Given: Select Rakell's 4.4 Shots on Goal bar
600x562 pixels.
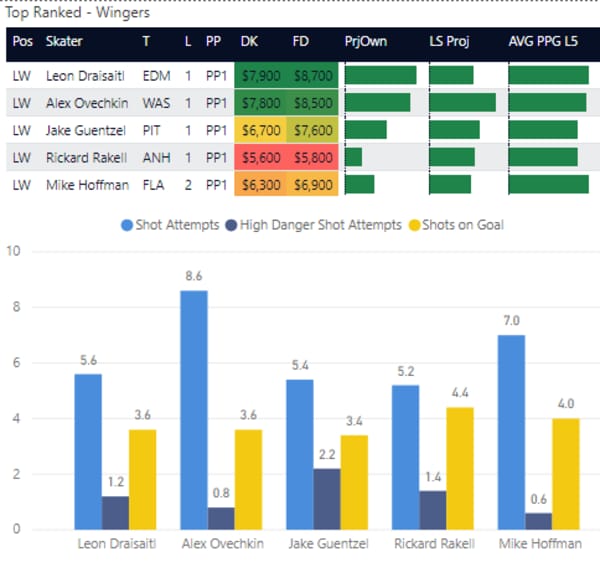Looking at the screenshot, I should (460, 469).
